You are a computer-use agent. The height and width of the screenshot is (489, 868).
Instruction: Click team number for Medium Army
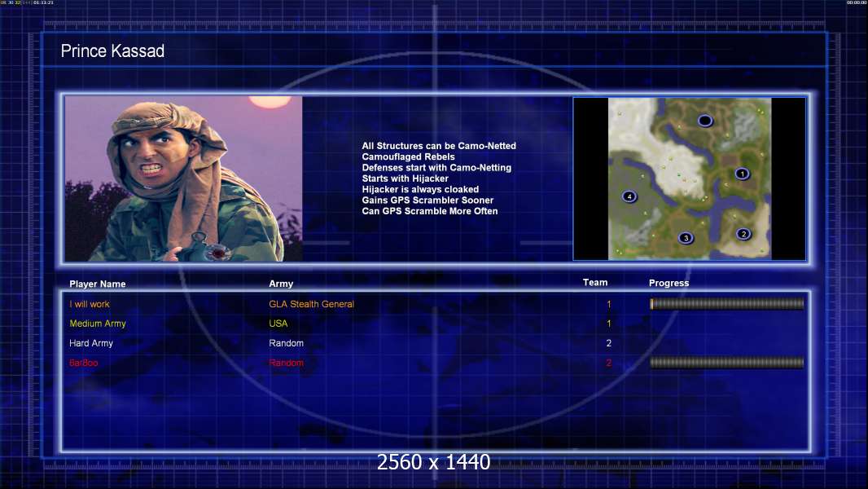609,324
